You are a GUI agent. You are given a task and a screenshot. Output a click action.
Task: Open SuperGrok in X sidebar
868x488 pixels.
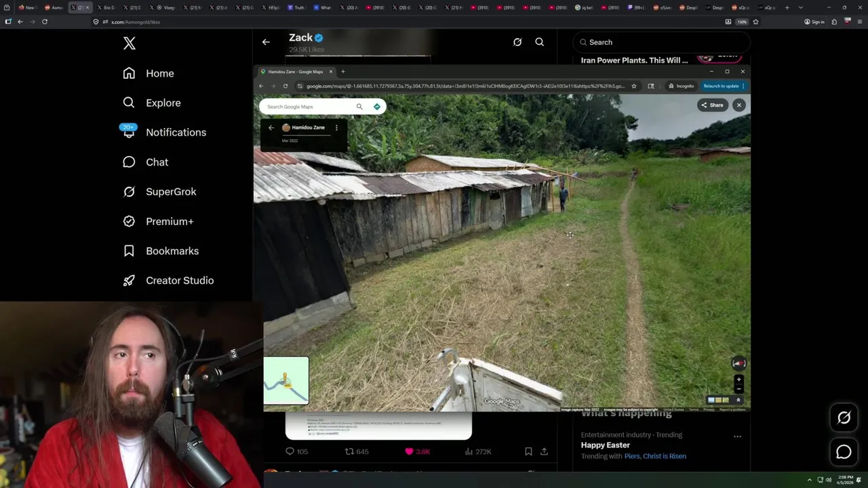160,192
